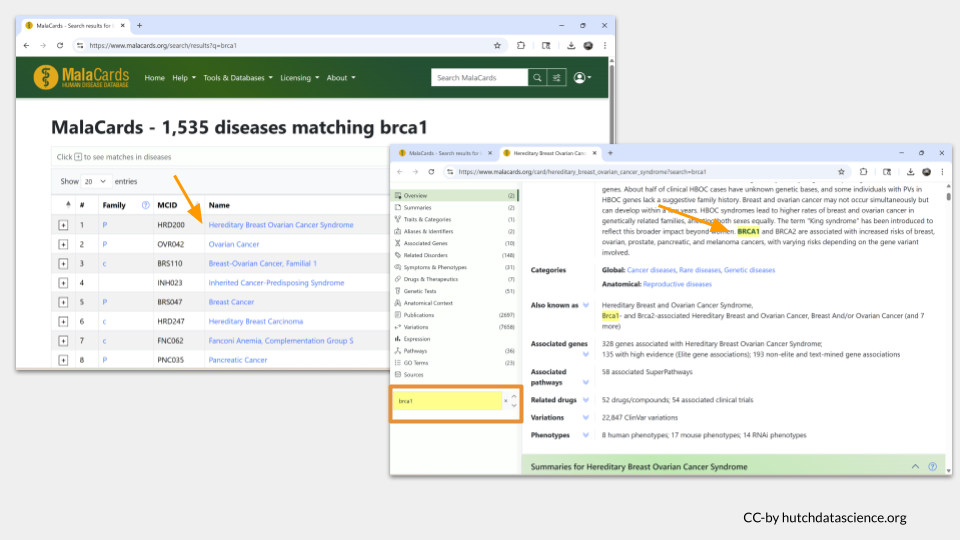Select Publications in the card sidebar

454,315
